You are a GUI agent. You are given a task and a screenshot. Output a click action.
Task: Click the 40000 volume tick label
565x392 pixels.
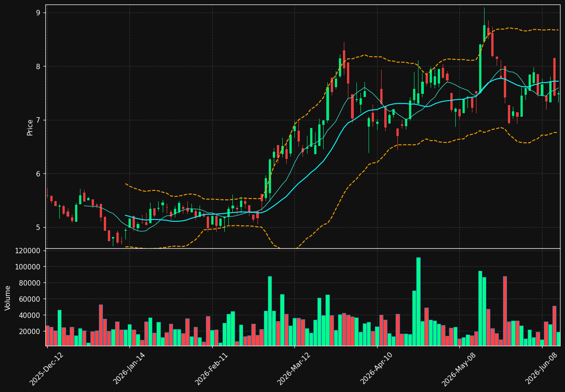pos(30,315)
